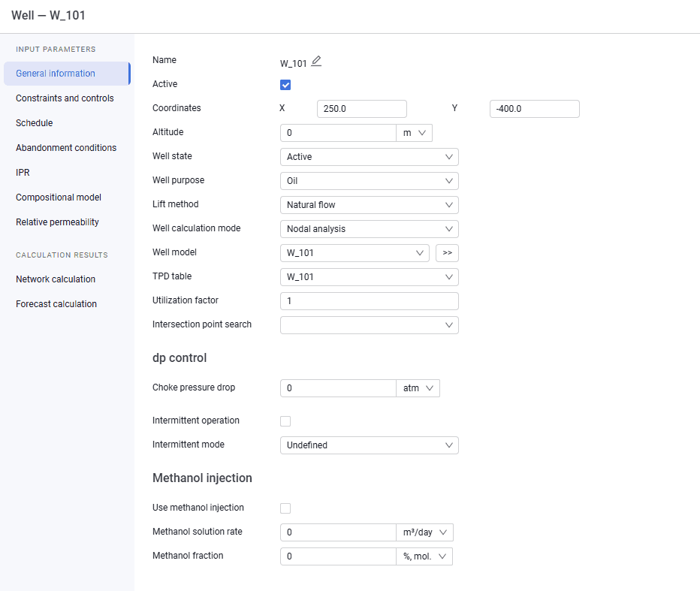Click the Utilization factor input field

pos(370,301)
